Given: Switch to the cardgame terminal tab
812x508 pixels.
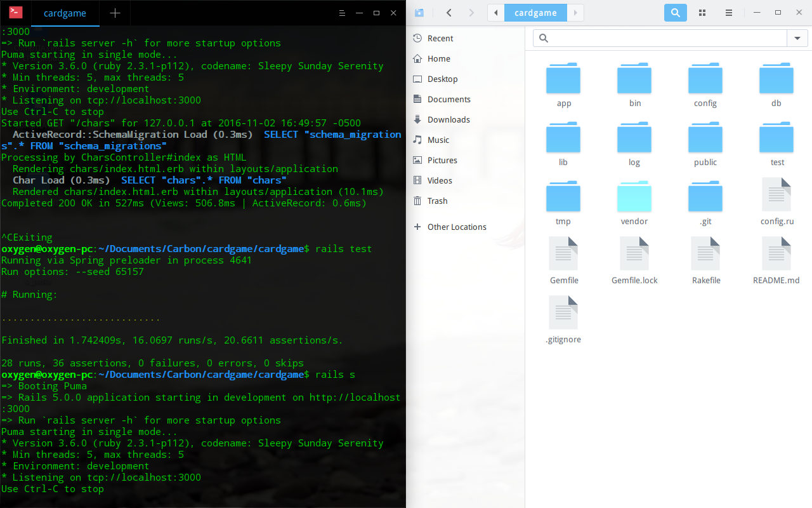Looking at the screenshot, I should 65,13.
